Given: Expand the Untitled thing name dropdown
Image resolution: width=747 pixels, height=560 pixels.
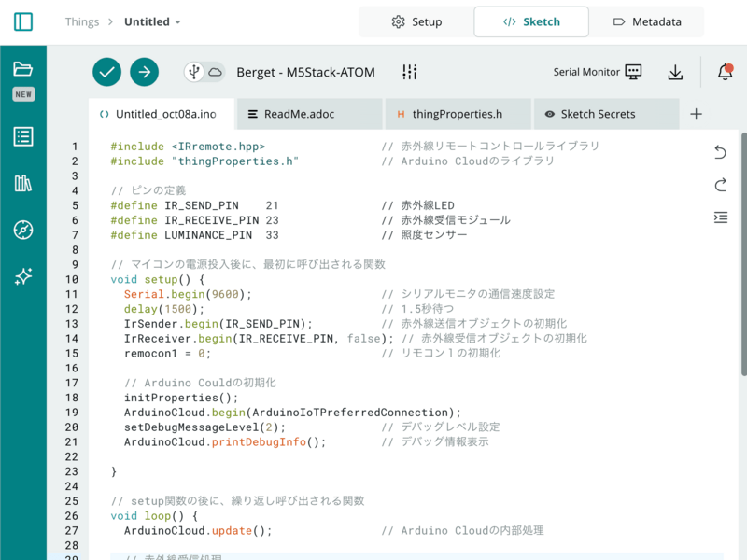Looking at the screenshot, I should coord(153,21).
